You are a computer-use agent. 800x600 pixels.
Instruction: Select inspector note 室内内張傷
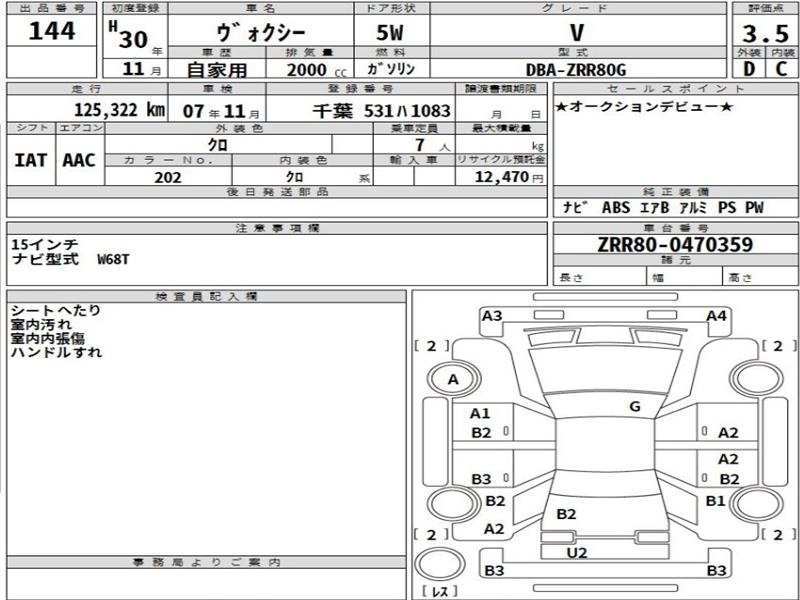point(48,338)
